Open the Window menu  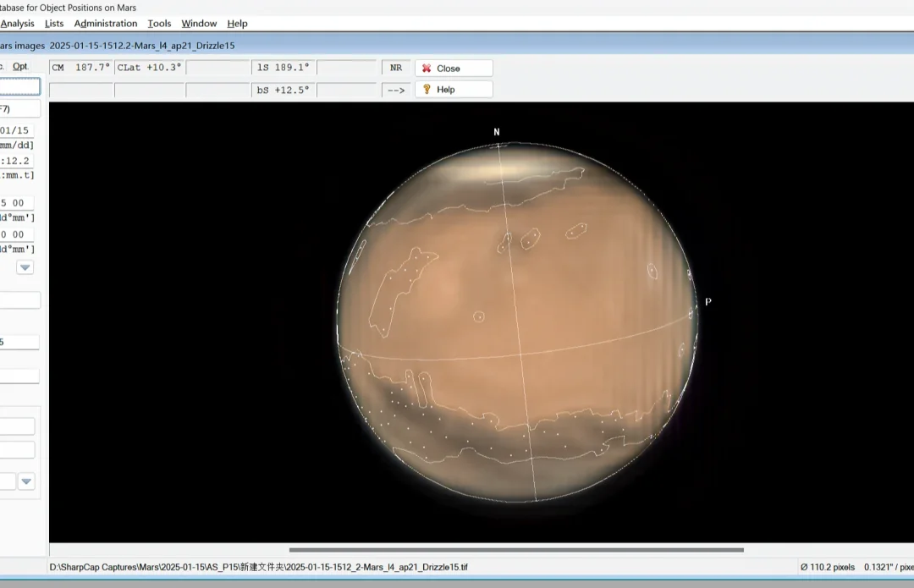click(199, 24)
